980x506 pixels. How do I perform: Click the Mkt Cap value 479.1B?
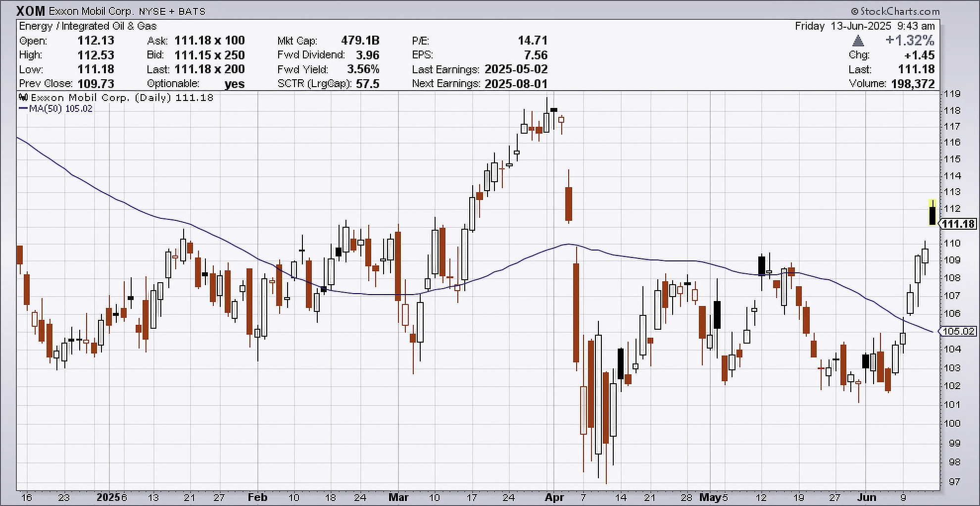point(360,41)
